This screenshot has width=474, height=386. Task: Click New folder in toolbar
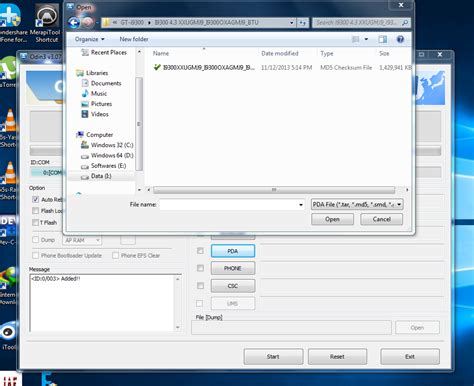point(134,39)
